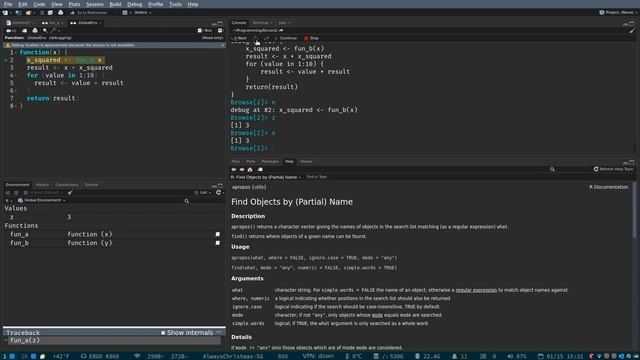The width and height of the screenshot is (640, 360).
Task: Click the Open File icon in main toolbar
Action: point(29,13)
